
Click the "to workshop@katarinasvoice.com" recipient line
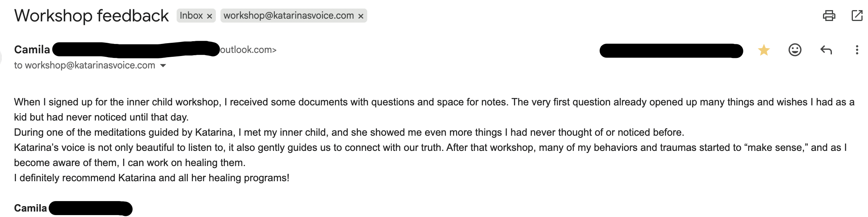coord(85,65)
